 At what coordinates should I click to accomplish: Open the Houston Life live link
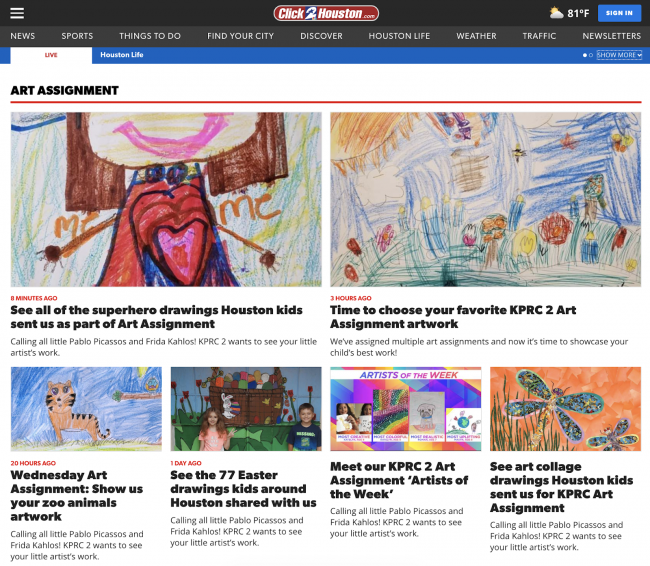(122, 55)
